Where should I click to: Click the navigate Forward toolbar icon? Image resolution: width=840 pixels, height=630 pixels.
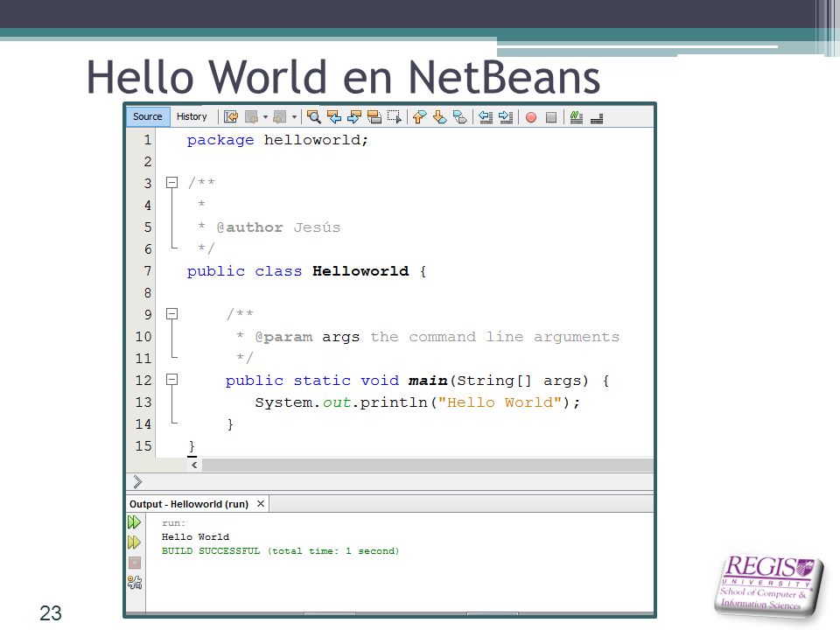pos(280,116)
